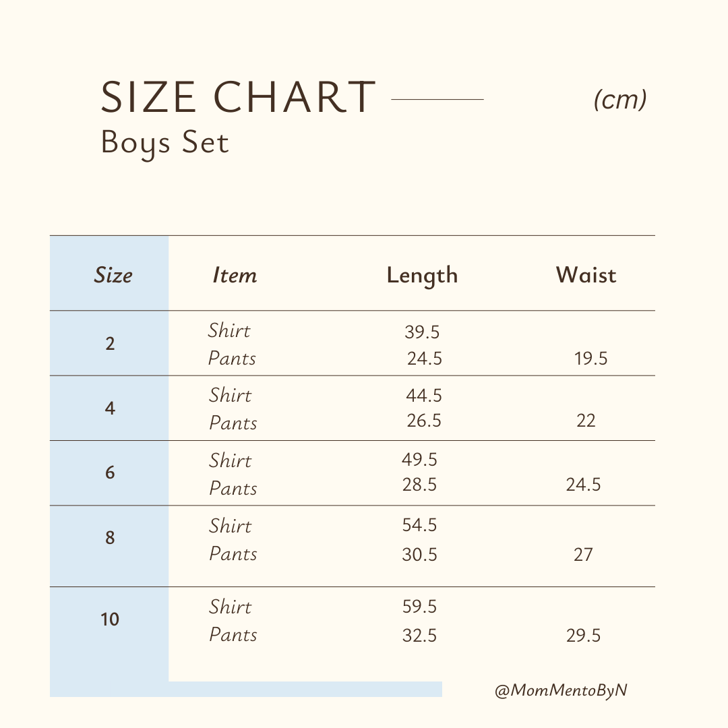Click the size 10 row label
The image size is (728, 728).
110,619
